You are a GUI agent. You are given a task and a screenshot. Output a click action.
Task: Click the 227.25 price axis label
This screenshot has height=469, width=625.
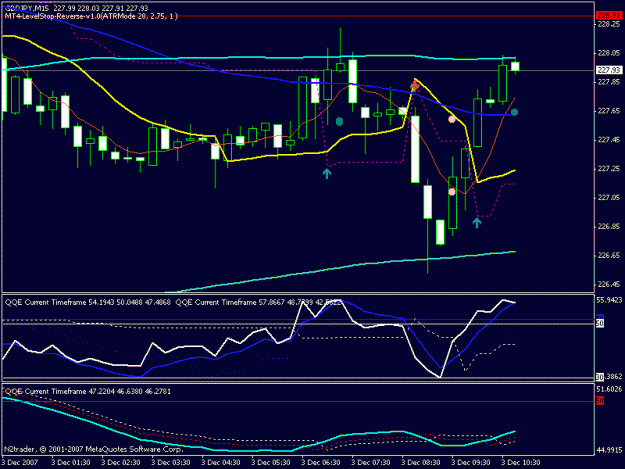(609, 169)
